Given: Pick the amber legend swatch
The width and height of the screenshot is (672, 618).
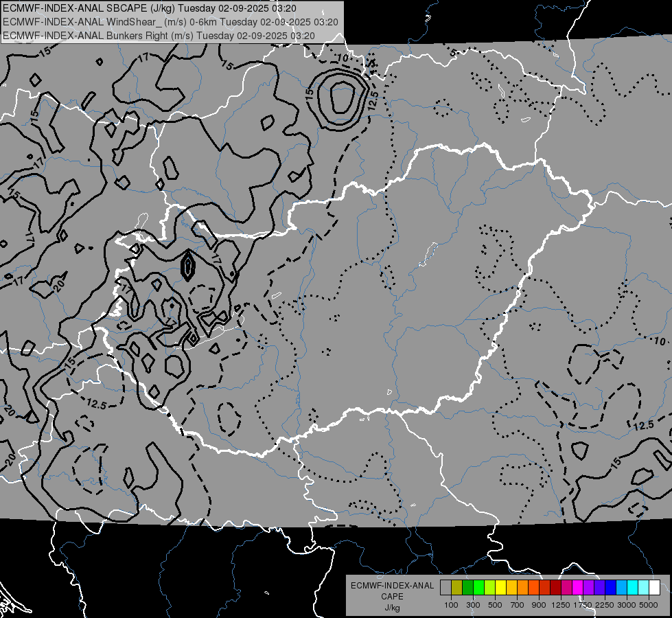Looking at the screenshot, I should [511, 588].
